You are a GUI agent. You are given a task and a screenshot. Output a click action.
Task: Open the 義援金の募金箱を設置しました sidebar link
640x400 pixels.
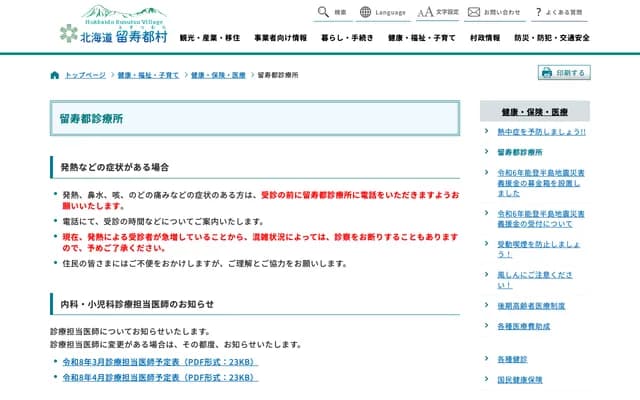(x=541, y=183)
